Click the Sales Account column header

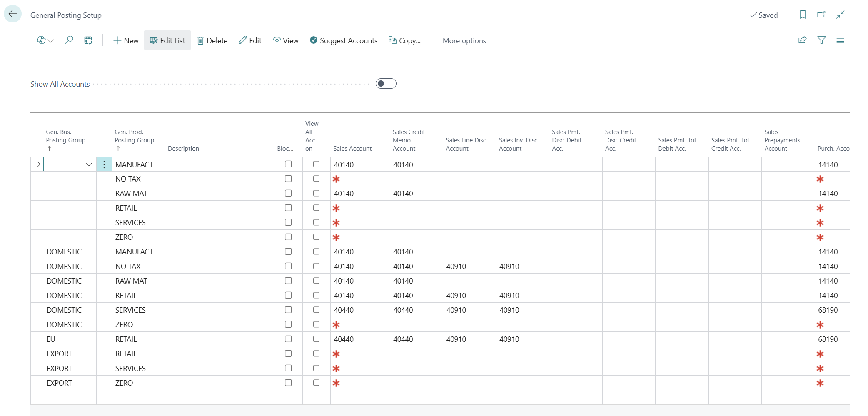click(x=352, y=149)
